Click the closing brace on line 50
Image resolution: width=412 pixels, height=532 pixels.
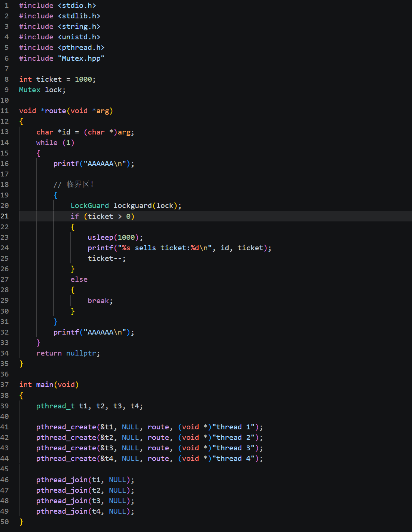pos(21,522)
